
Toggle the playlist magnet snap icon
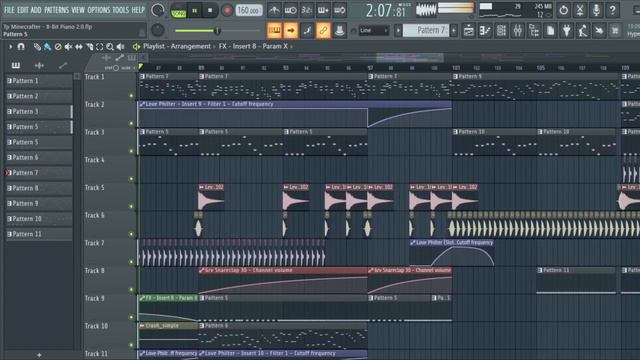pos(21,47)
